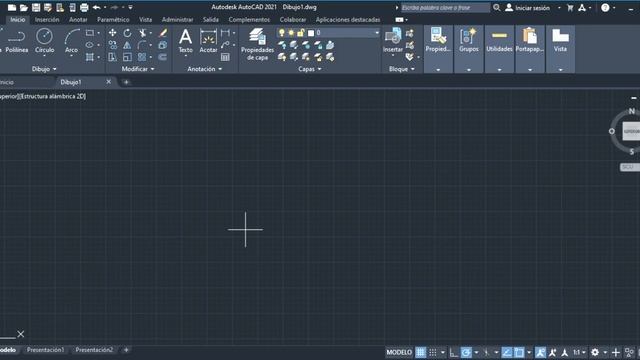This screenshot has height=360, width=640.
Task: Activate the Rotate tool
Action: pos(127,33)
